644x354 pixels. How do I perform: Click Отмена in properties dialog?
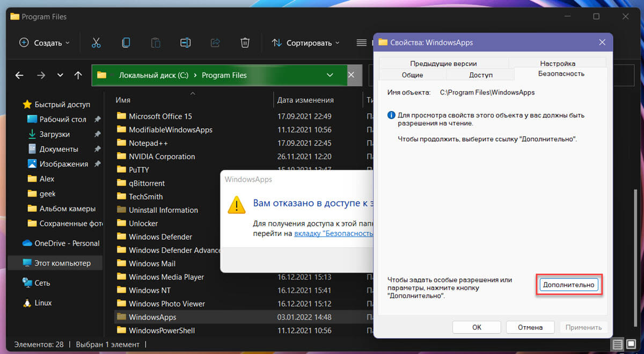click(530, 327)
